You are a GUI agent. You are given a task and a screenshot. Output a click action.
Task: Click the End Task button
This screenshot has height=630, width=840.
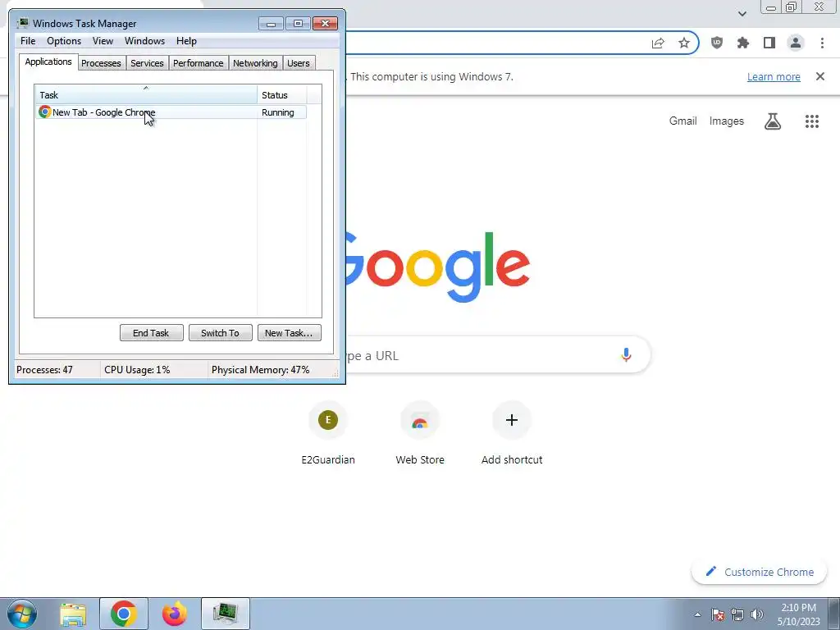[x=151, y=333]
